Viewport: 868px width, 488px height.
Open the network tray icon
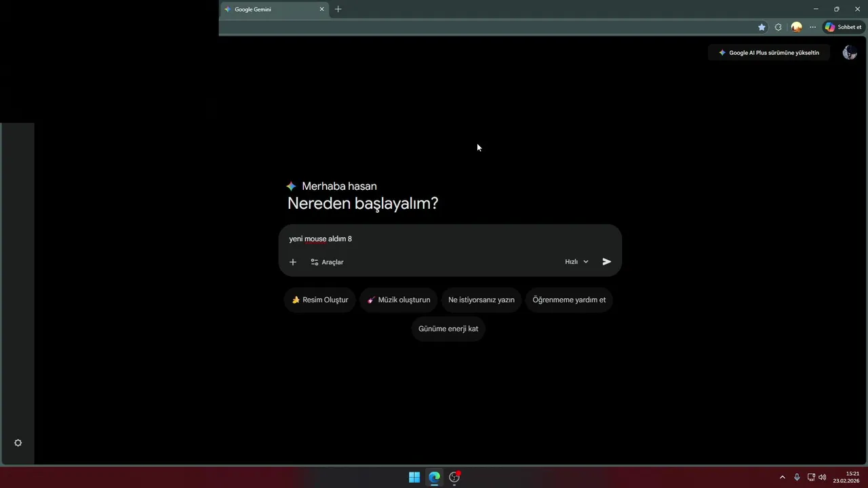[811, 477]
